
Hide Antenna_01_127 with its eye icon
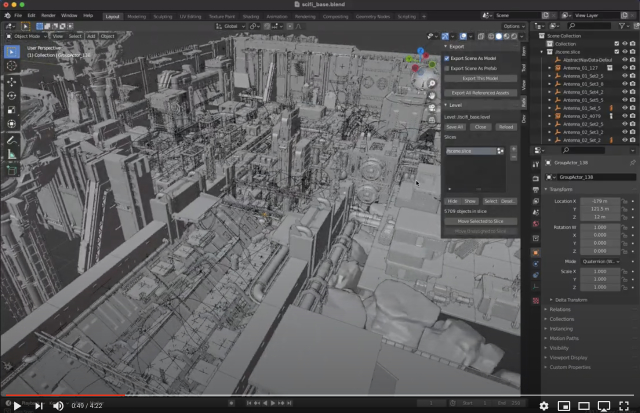[x=625, y=68]
